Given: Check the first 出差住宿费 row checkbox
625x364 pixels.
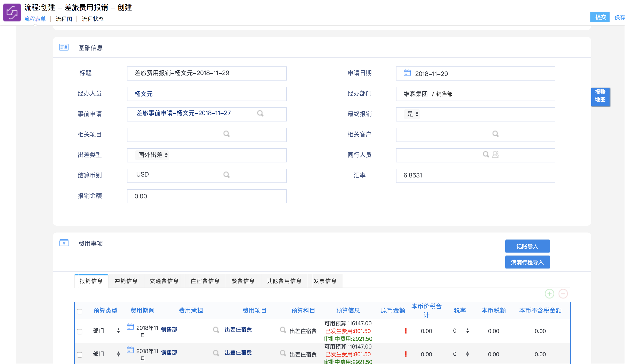Looking at the screenshot, I should coord(80,331).
